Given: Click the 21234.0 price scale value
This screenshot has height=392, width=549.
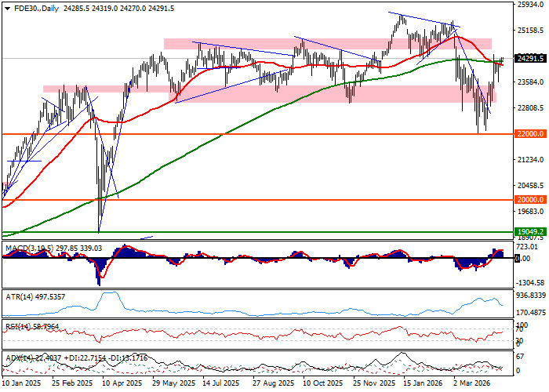Looking at the screenshot, I should tap(531, 160).
